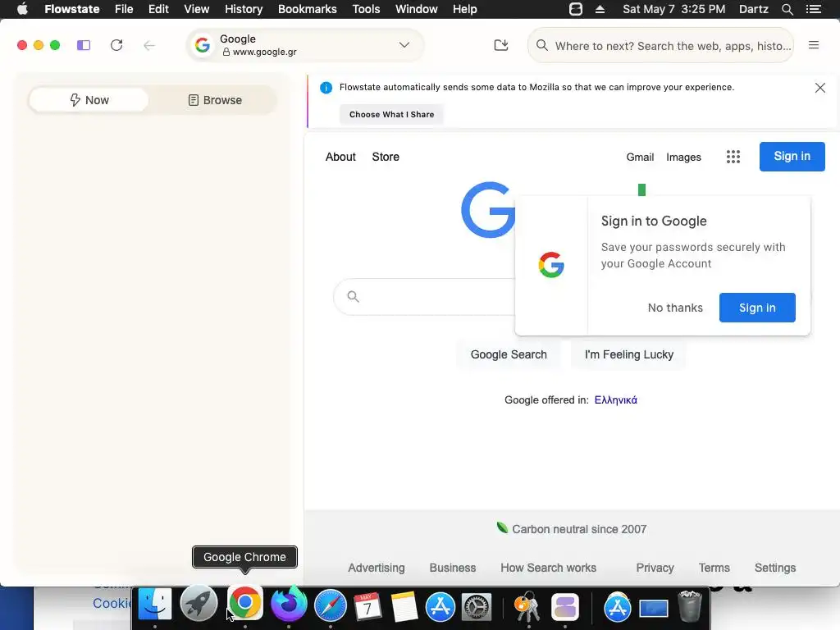This screenshot has width=840, height=630.
Task: Open the Help menu
Action: [464, 9]
